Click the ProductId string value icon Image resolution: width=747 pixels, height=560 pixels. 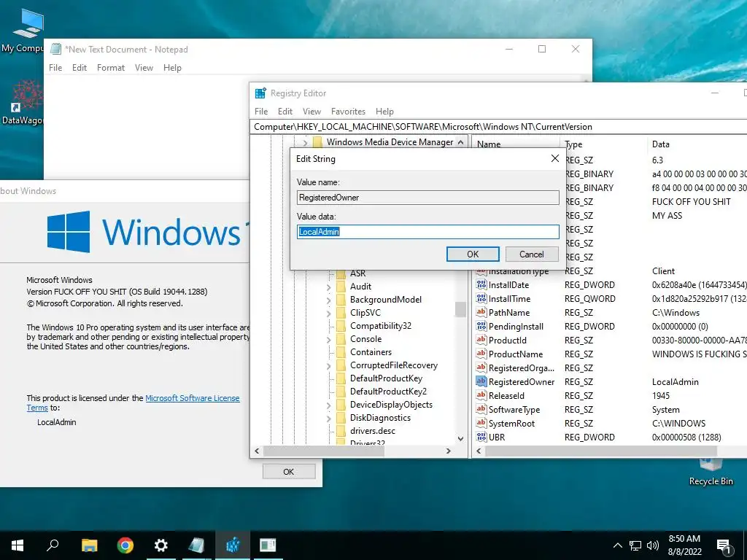coord(481,340)
